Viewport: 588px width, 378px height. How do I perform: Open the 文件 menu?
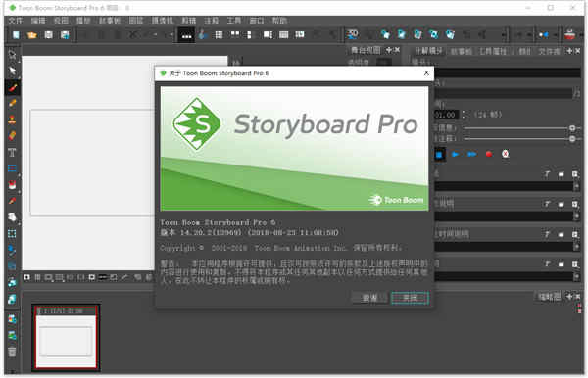16,21
